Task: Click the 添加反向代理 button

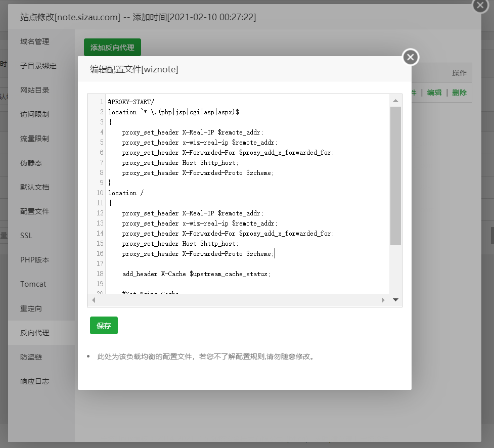Action: (112, 48)
